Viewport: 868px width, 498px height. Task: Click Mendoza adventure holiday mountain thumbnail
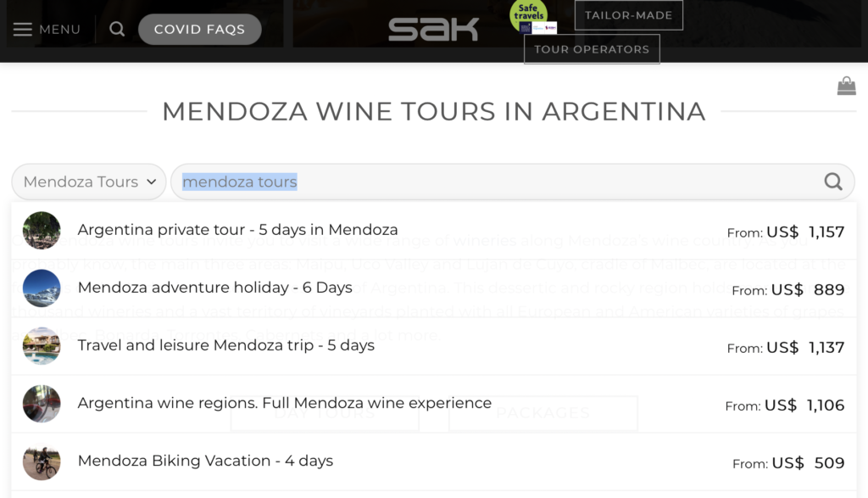[x=42, y=288]
